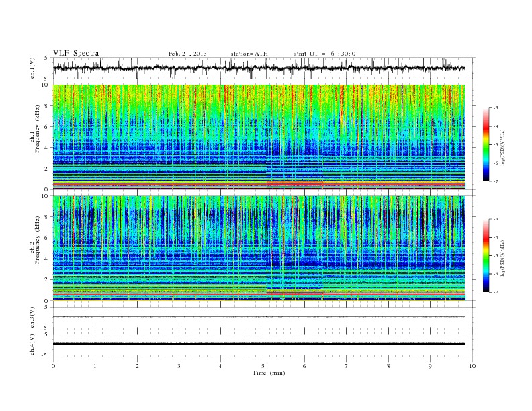Click the "8" kHz tick on ch.2 frequency axis

click(47, 217)
